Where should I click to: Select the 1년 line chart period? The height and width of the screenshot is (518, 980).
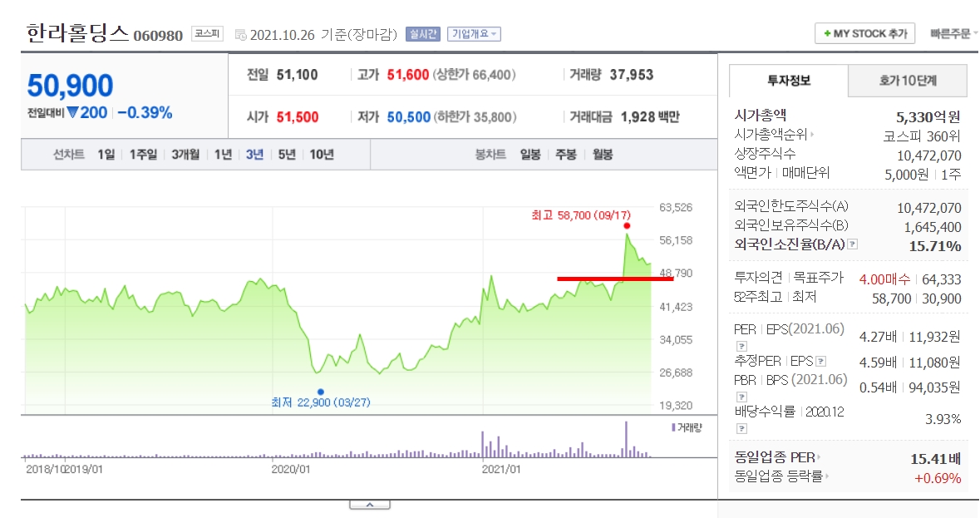point(223,155)
